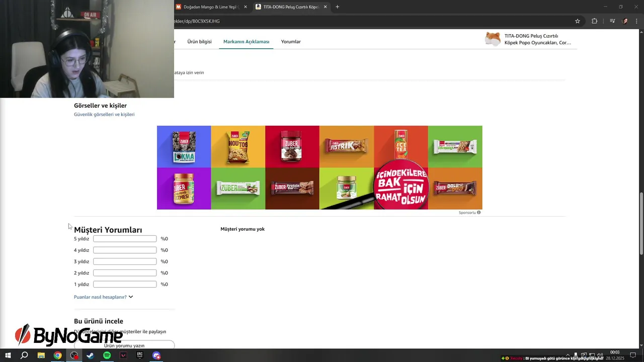Click the Müşteri Yorumları heading
Viewport: 644px width, 362px height.
(x=108, y=230)
